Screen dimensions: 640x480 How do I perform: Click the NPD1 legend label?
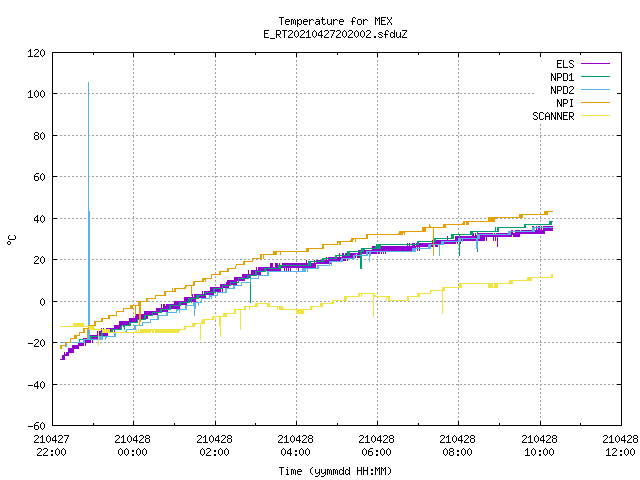562,77
